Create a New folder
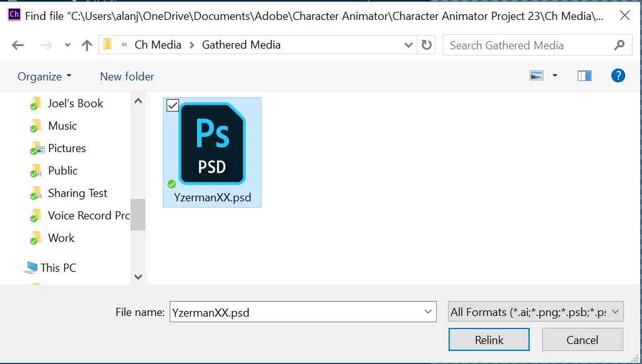This screenshot has height=364, width=642. (x=127, y=77)
